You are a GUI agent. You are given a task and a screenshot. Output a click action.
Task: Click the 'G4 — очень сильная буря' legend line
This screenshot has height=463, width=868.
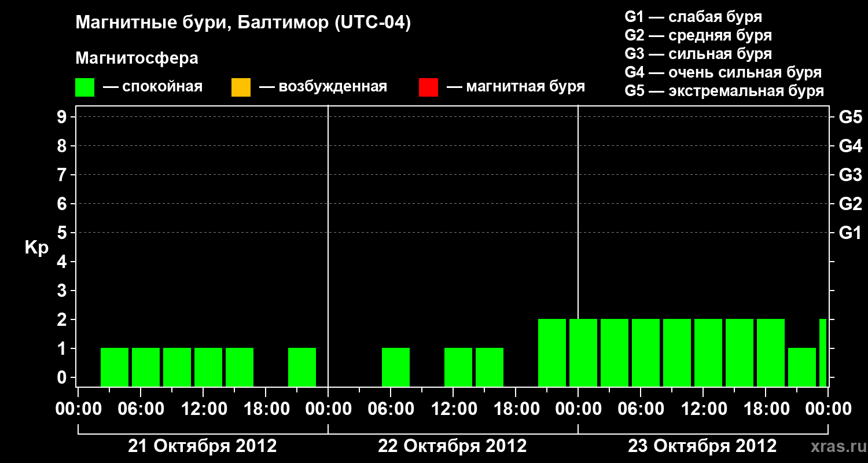click(723, 72)
